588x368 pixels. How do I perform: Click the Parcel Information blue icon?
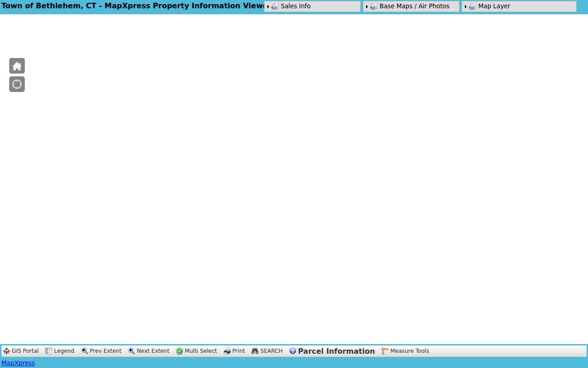293,351
